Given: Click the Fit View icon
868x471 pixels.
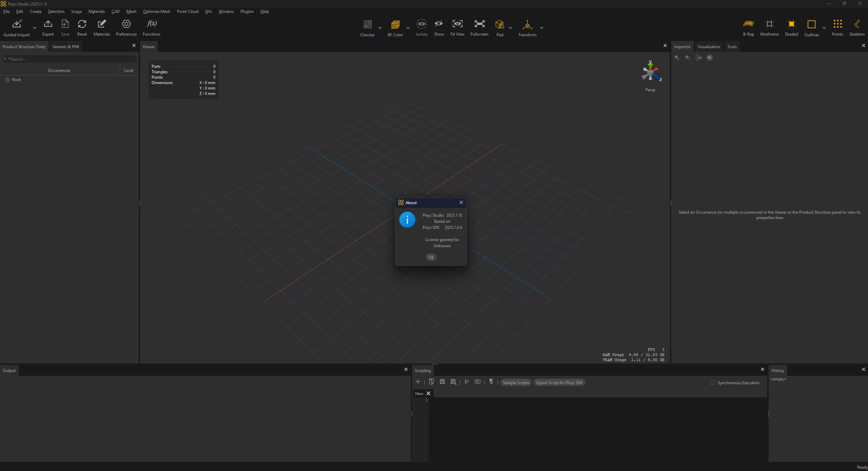Looking at the screenshot, I should (457, 24).
